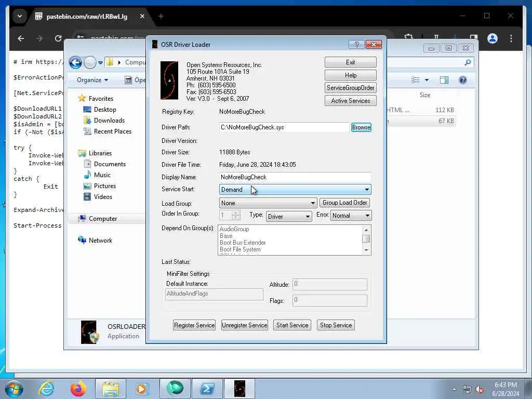Open the Organize menu in Explorer
The height and width of the screenshot is (399, 532).
(92, 80)
